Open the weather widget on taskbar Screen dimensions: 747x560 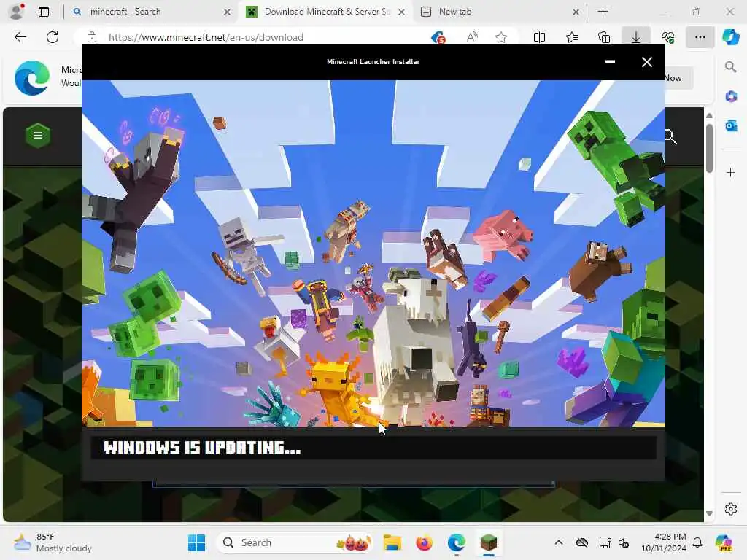53,542
